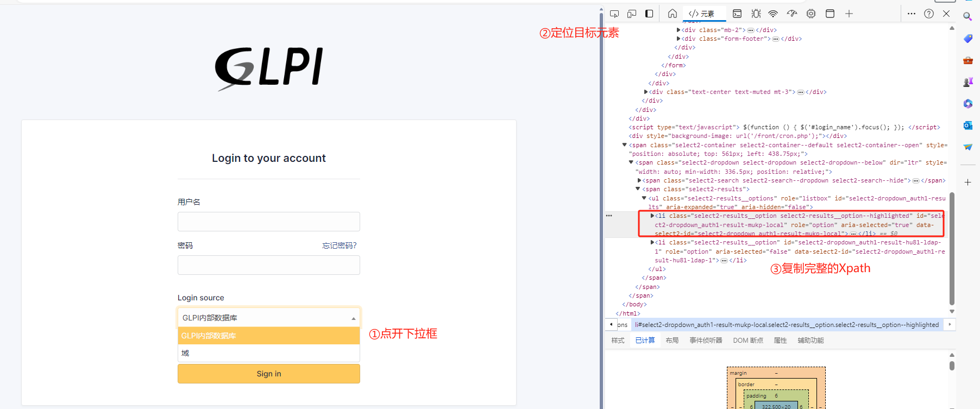Open DevTools customize ellipsis menu
The height and width of the screenshot is (409, 980).
tap(912, 14)
